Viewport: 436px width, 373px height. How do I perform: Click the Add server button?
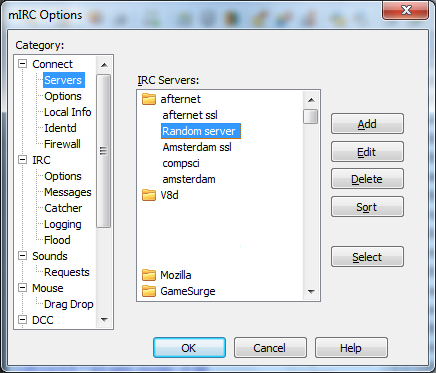[x=367, y=124]
